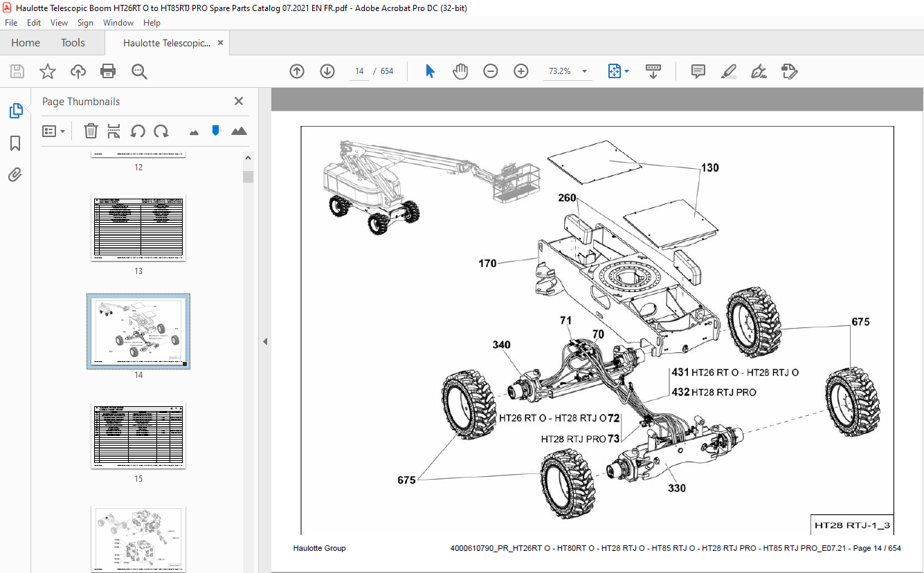Rotate pages counterclockwise

pos(138,131)
